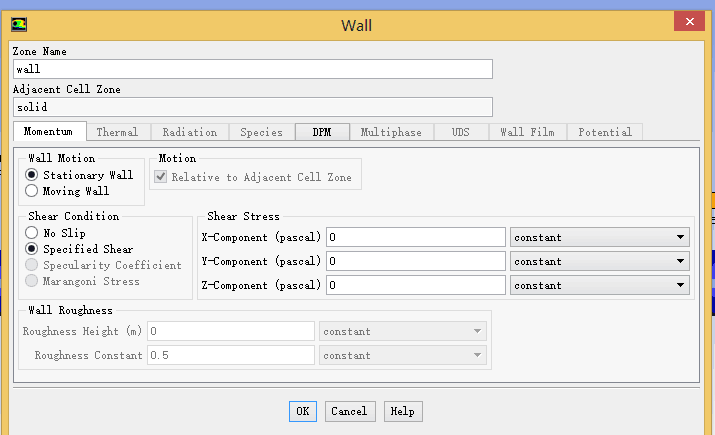Open the Radiation tab

pos(189,132)
